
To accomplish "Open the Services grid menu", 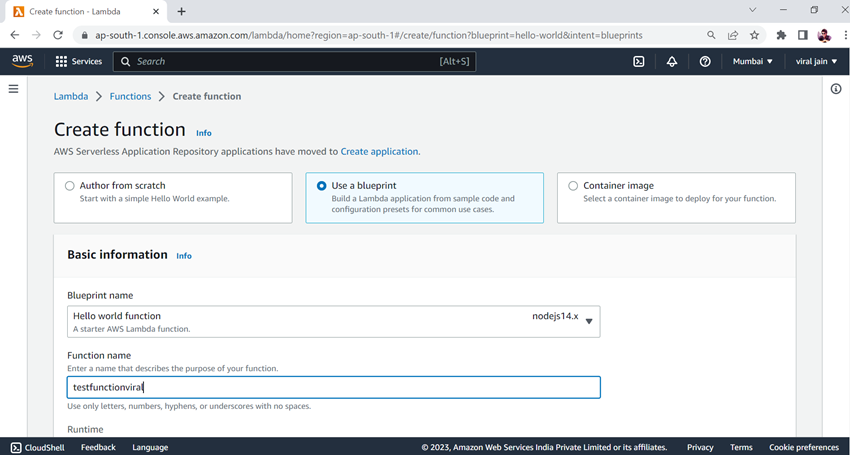I will pyautogui.click(x=61, y=61).
